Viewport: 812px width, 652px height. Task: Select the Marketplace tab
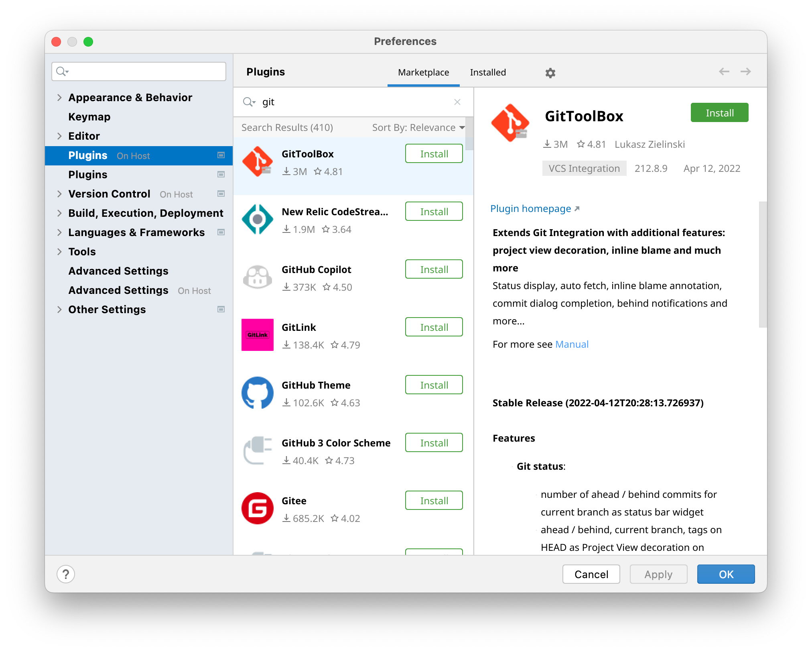[x=422, y=72]
